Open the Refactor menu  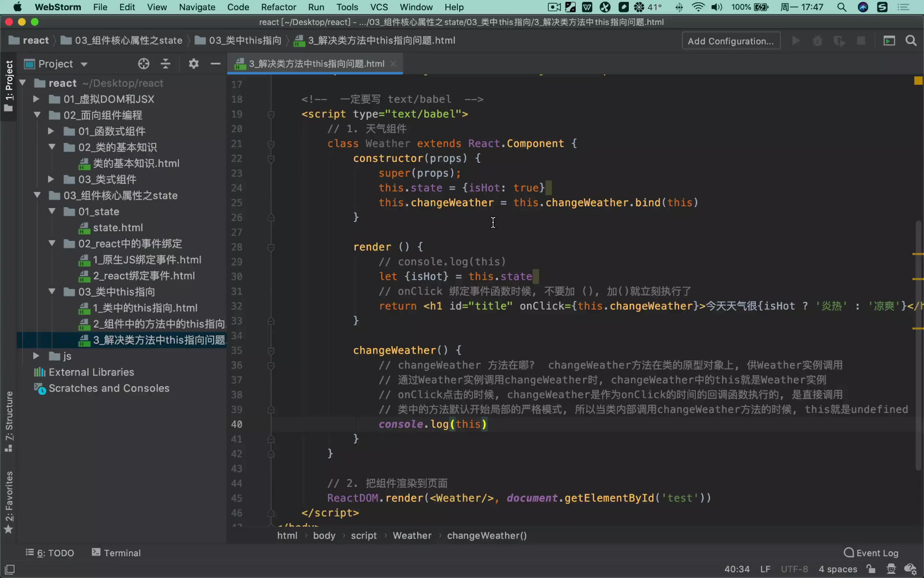(x=278, y=7)
